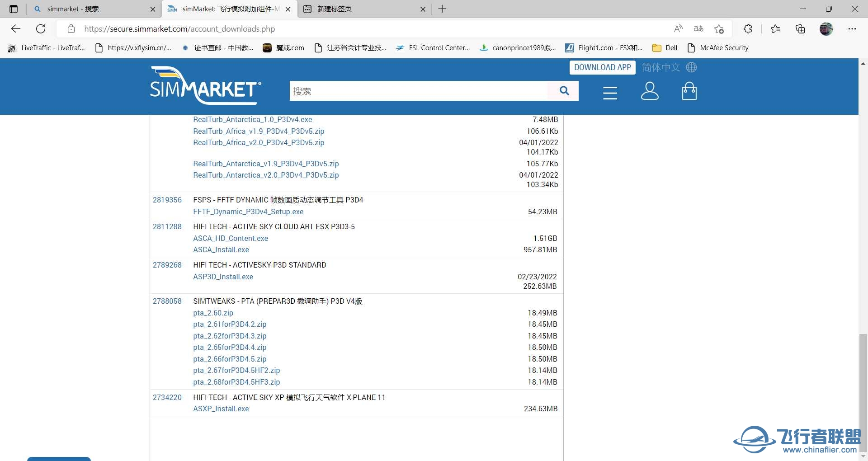Click the search magnifier button

point(564,91)
